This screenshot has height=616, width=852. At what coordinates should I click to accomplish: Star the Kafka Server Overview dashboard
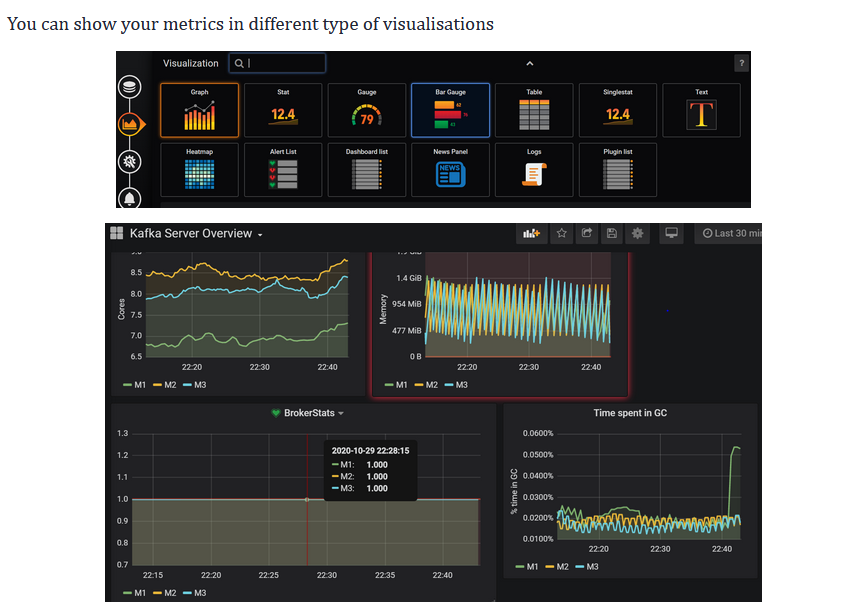click(x=562, y=234)
